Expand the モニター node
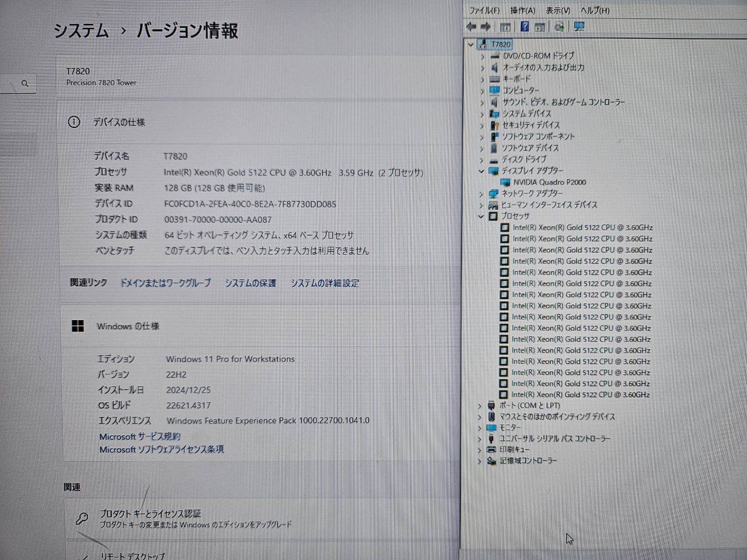Screen dimensions: 747x560 479,428
